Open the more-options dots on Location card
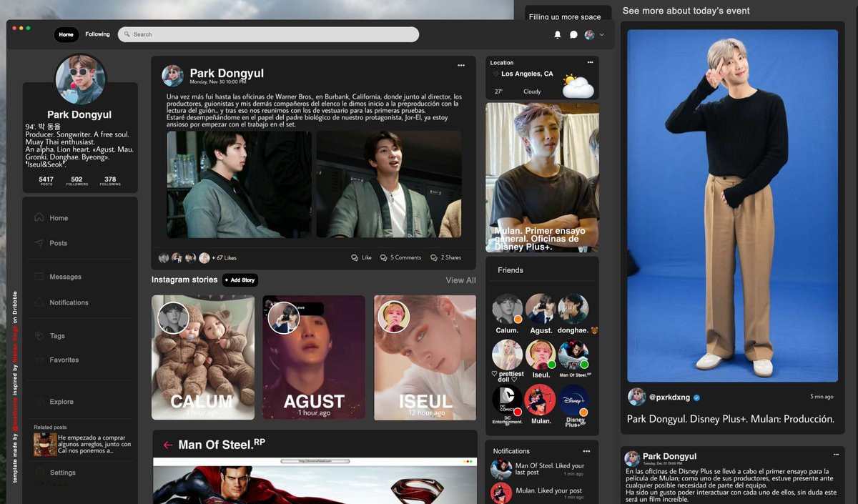This screenshot has height=504, width=858. click(x=590, y=62)
